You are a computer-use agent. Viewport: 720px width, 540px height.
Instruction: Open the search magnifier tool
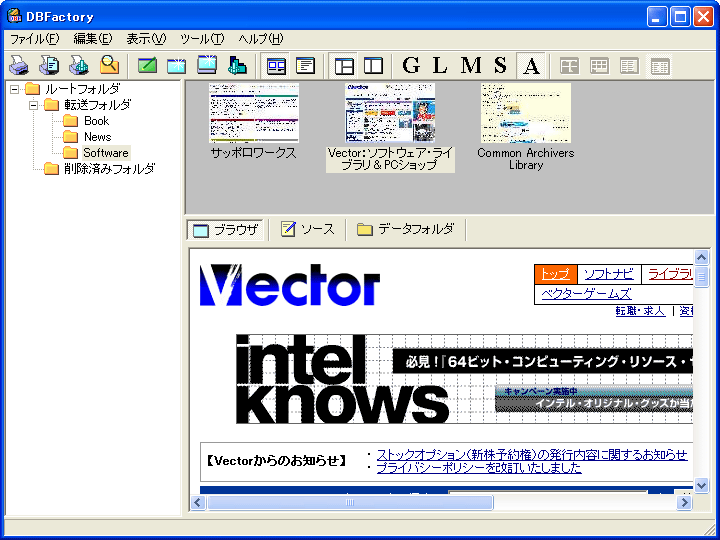pos(109,65)
